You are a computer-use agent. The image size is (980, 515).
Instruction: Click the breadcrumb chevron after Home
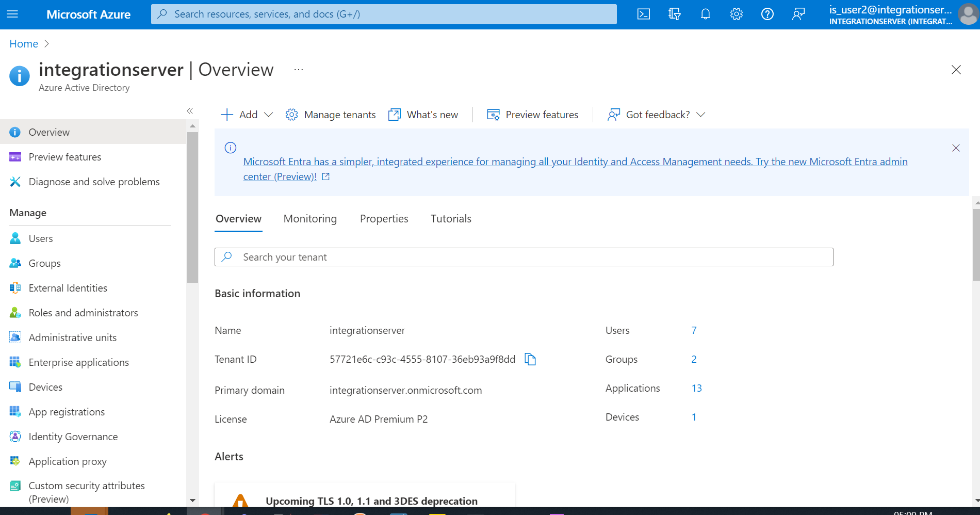pos(47,44)
